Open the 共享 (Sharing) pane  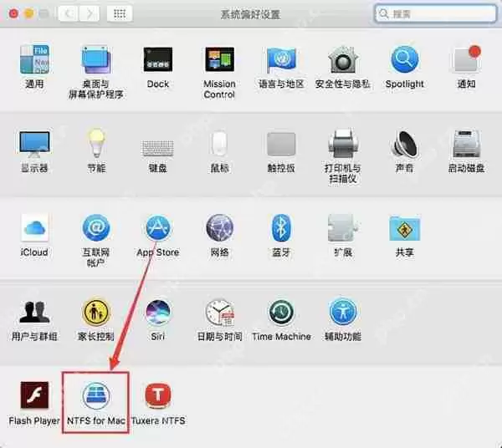point(405,228)
